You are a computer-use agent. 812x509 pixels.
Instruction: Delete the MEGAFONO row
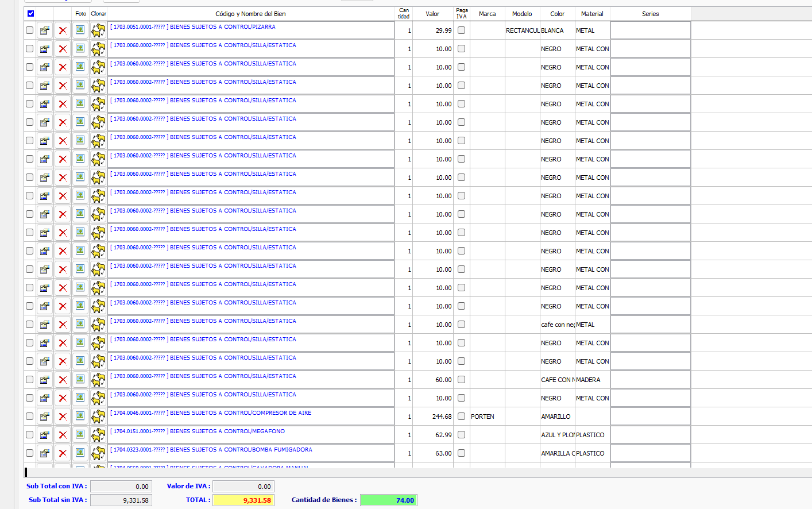coord(63,435)
